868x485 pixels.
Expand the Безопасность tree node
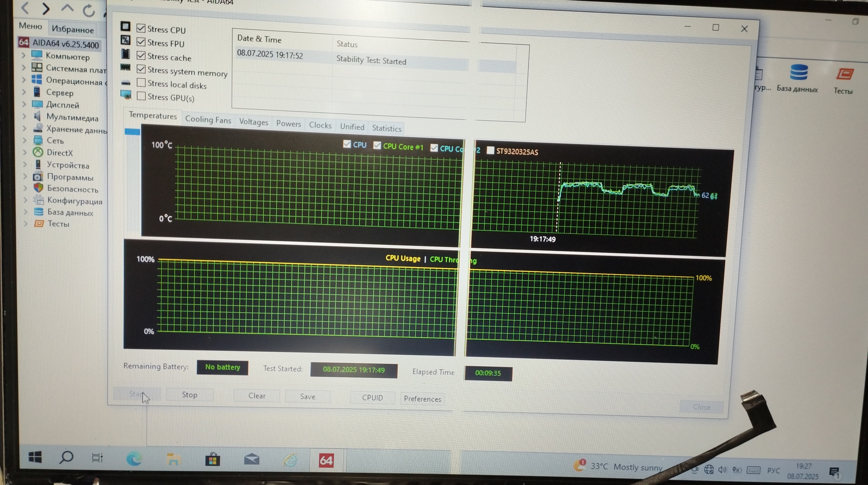click(25, 188)
